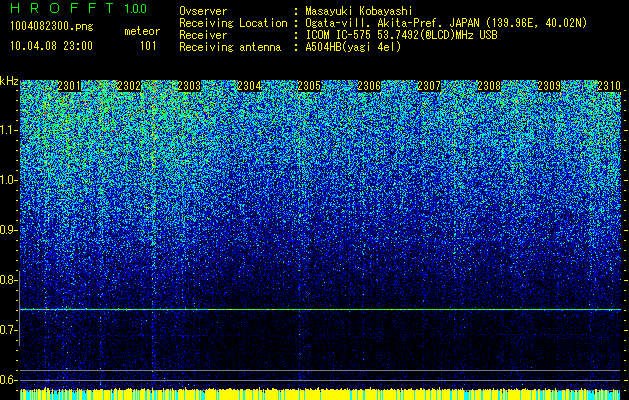The image size is (629, 400).
Task: Click the Receiving antenna field label
Action: pos(230,47)
